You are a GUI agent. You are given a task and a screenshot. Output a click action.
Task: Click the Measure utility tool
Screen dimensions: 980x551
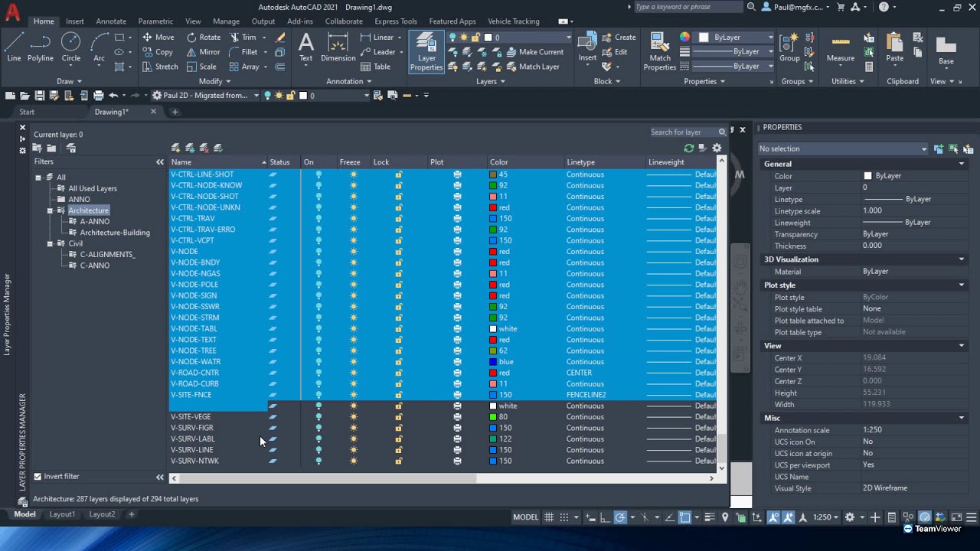[x=841, y=47]
